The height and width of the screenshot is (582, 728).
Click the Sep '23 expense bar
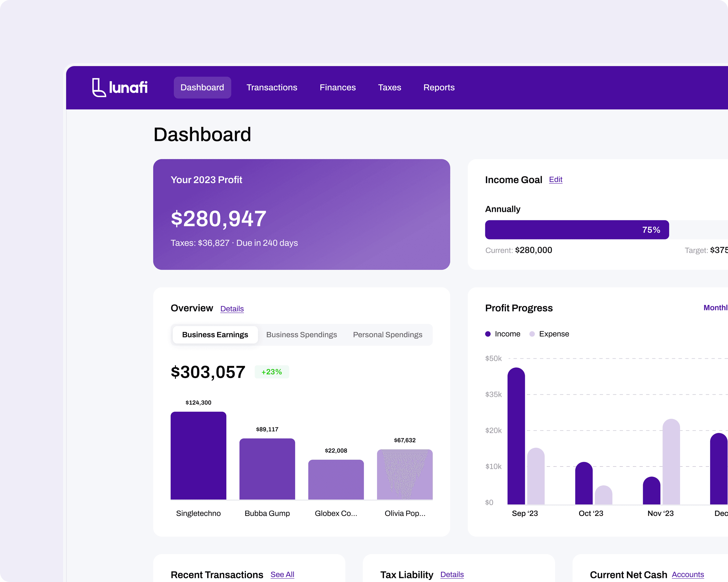tap(536, 476)
